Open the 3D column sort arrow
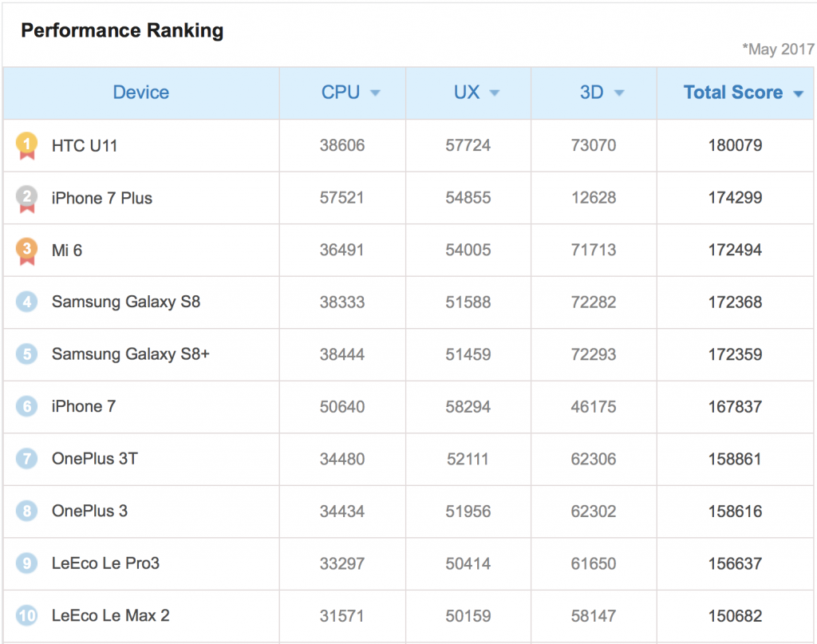Viewport: 817px width, 644px height. (619, 93)
